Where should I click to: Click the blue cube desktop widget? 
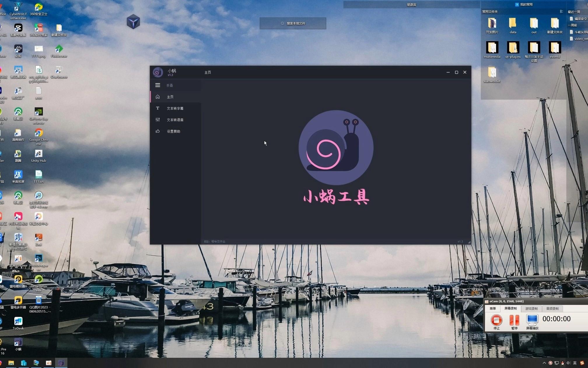tap(133, 22)
